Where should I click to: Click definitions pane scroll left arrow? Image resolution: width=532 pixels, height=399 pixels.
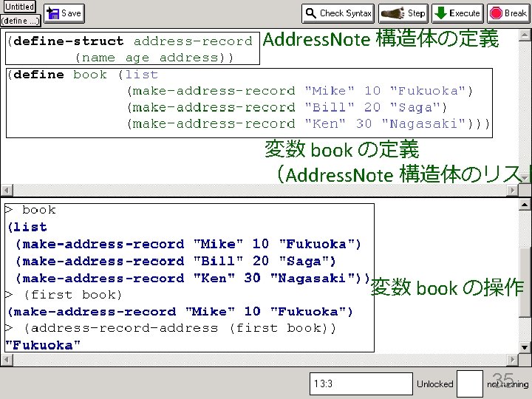7,190
